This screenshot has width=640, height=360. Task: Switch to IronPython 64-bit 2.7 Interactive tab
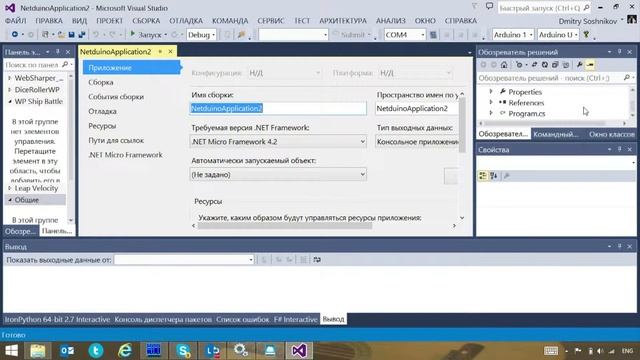coord(57,319)
